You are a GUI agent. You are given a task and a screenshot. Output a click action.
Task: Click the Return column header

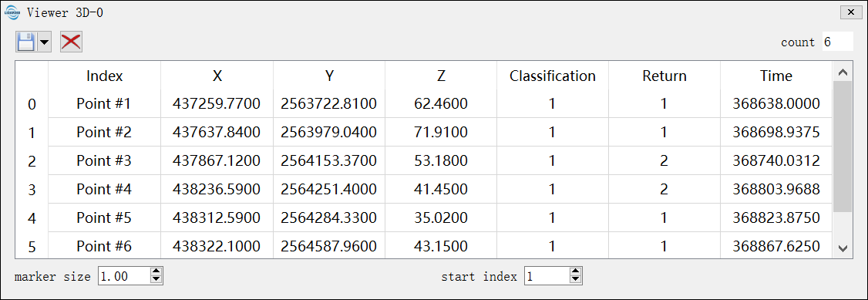(664, 76)
